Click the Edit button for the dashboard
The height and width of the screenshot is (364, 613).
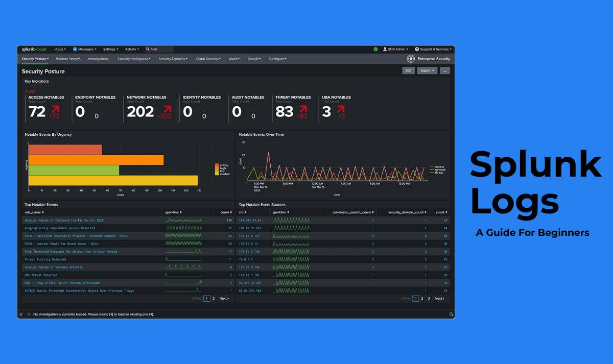408,70
